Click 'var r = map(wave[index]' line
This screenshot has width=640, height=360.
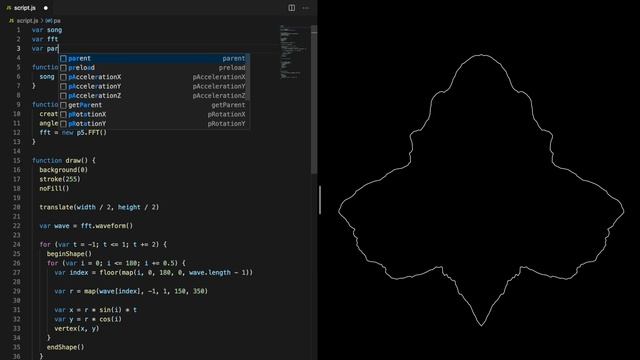[x=131, y=291]
